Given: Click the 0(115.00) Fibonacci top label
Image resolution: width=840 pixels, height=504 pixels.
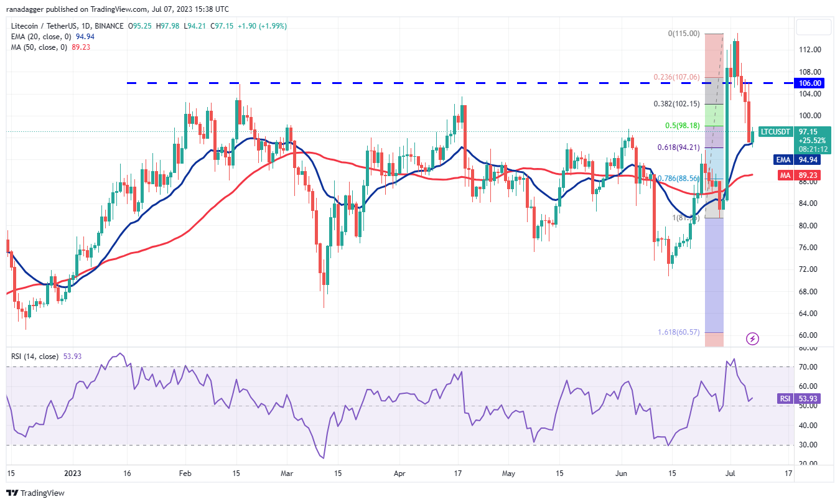Looking at the screenshot, I should point(684,34).
